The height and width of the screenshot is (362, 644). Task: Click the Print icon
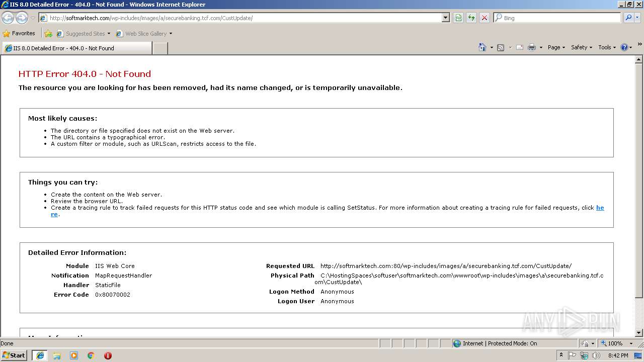(532, 47)
